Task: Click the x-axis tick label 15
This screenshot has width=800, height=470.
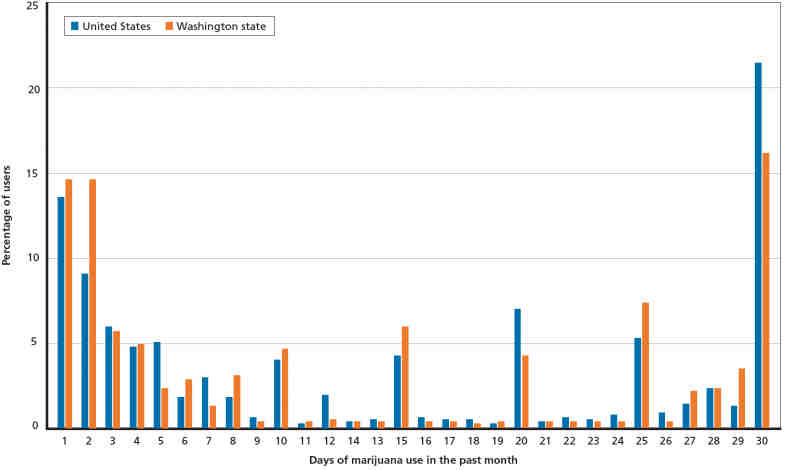Action: point(401,439)
